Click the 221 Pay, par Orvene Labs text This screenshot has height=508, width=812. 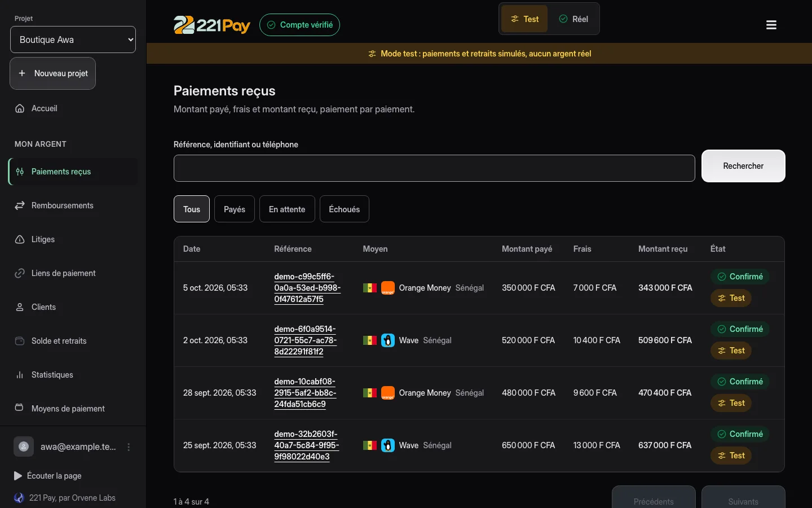pos(72,498)
